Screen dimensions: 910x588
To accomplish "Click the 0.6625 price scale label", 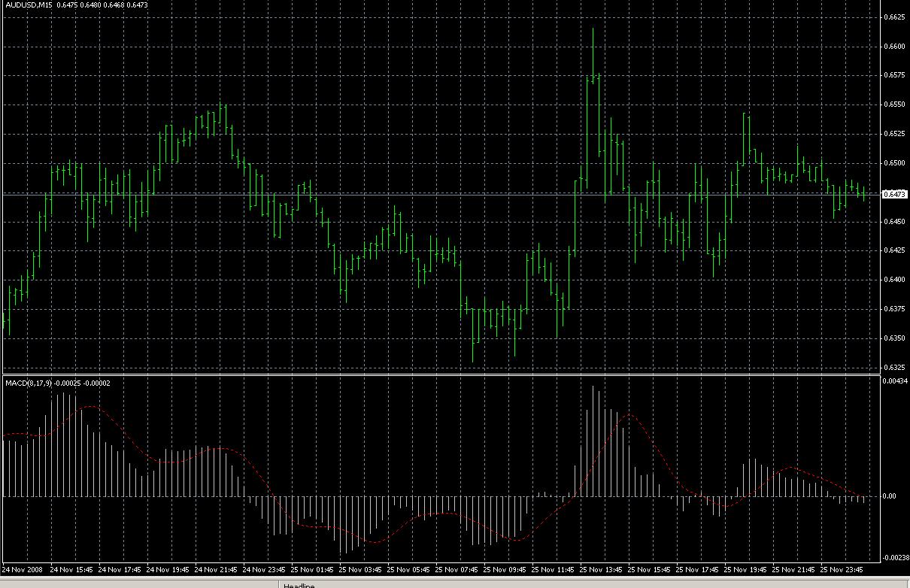I will tap(893, 17).
